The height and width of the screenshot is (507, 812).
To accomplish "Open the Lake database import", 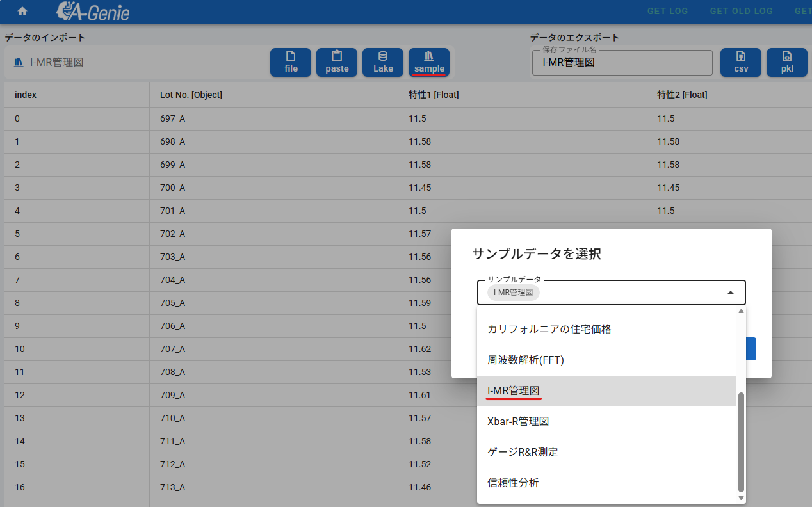I will (x=383, y=62).
